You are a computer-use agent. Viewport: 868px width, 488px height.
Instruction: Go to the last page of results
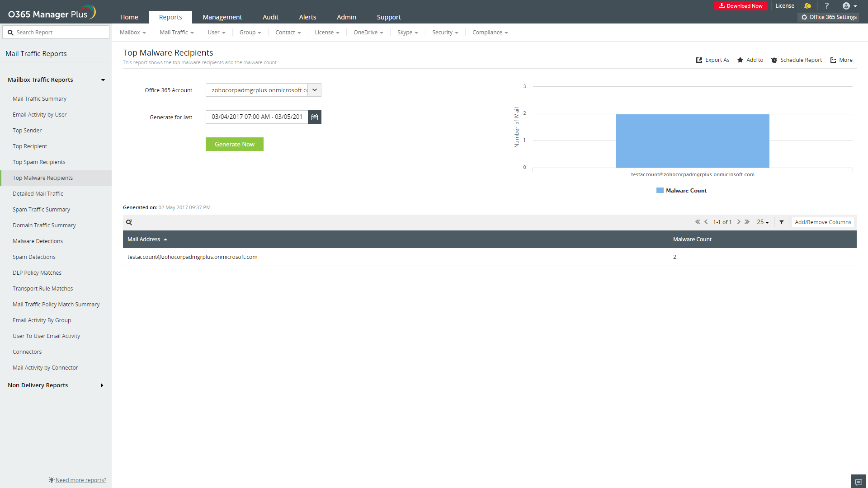pos(747,222)
